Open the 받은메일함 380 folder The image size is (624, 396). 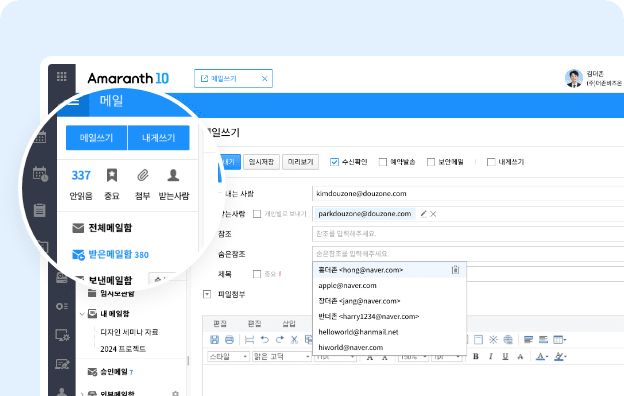110,254
